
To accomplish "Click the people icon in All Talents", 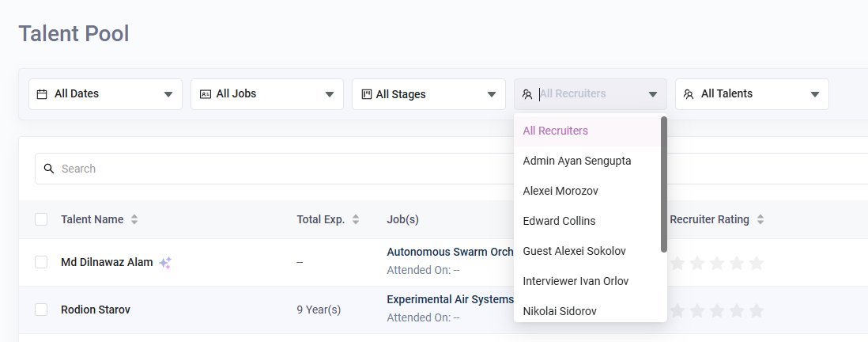I will (689, 94).
